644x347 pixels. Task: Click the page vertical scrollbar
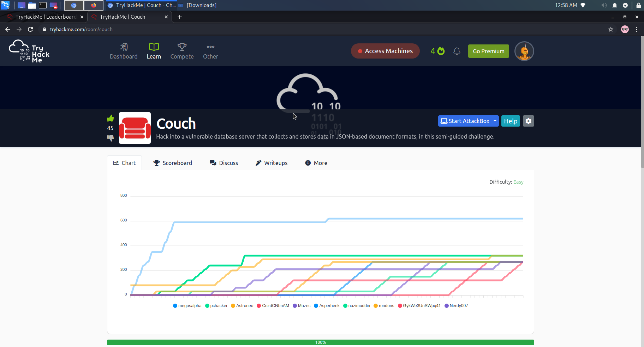pyautogui.click(x=642, y=102)
